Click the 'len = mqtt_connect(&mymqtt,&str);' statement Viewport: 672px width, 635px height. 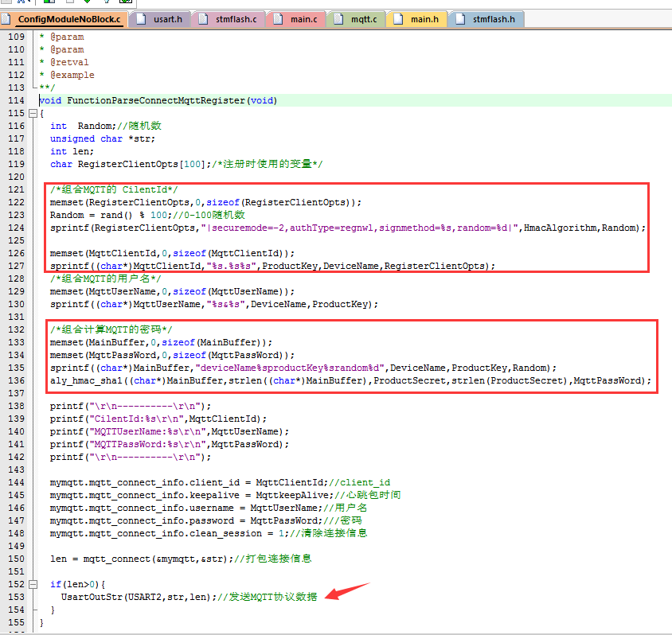tap(142, 559)
